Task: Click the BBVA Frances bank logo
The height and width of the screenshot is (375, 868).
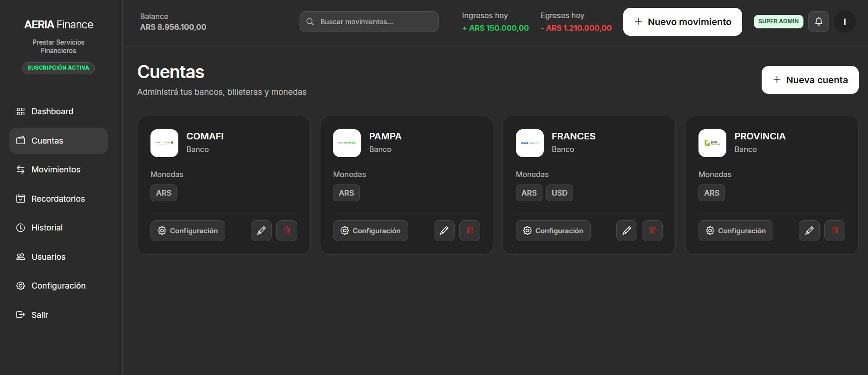Action: point(530,143)
